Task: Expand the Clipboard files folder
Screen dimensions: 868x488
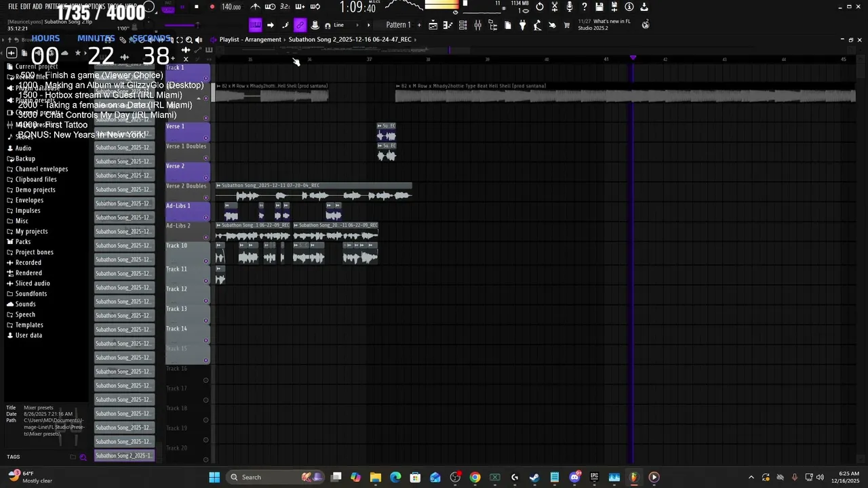Action: click(x=36, y=180)
